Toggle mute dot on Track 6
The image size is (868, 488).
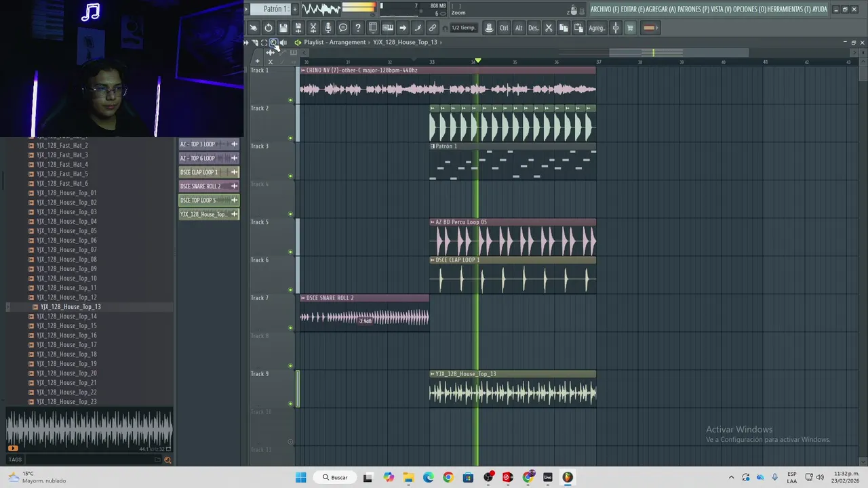pos(290,290)
